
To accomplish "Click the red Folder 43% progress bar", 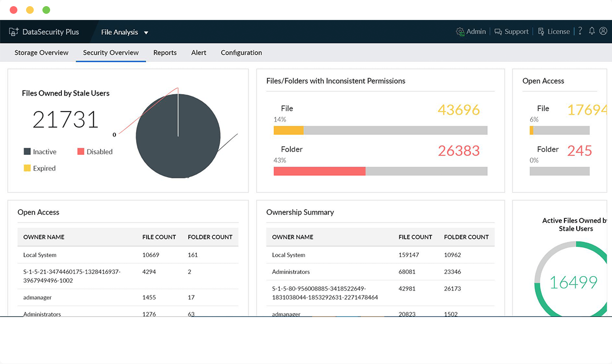I will click(x=320, y=171).
